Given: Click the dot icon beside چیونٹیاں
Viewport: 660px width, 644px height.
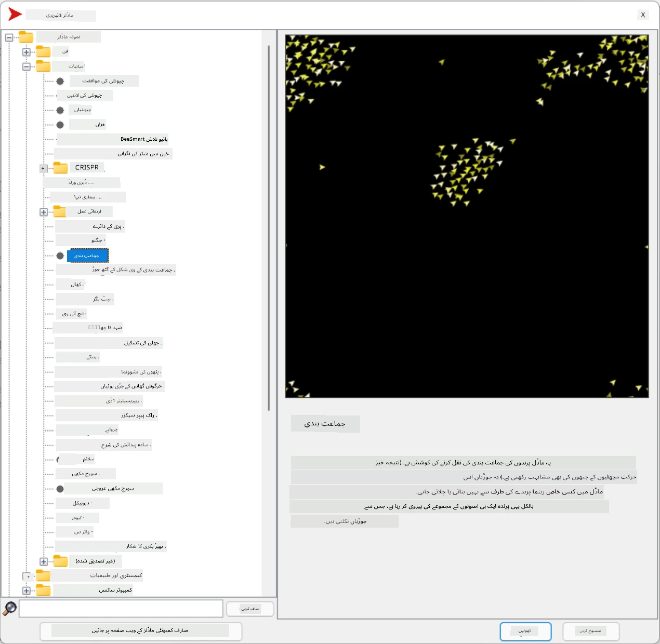Looking at the screenshot, I should (x=60, y=110).
